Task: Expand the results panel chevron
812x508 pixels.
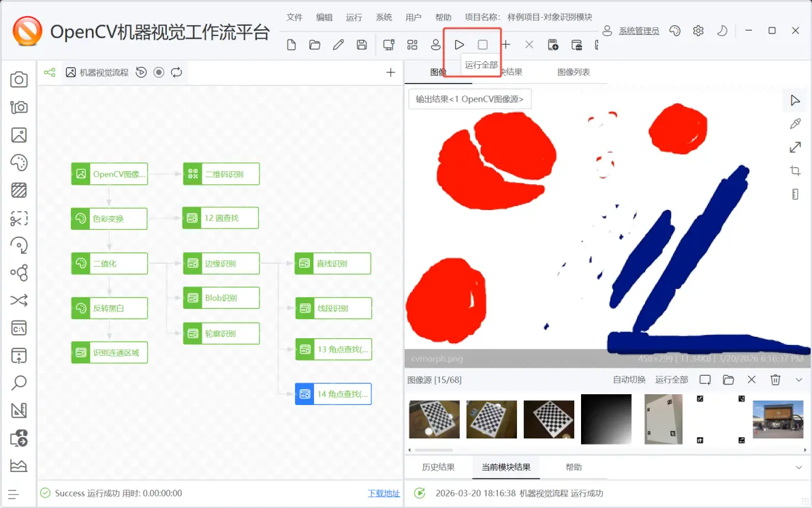Action: [x=798, y=468]
